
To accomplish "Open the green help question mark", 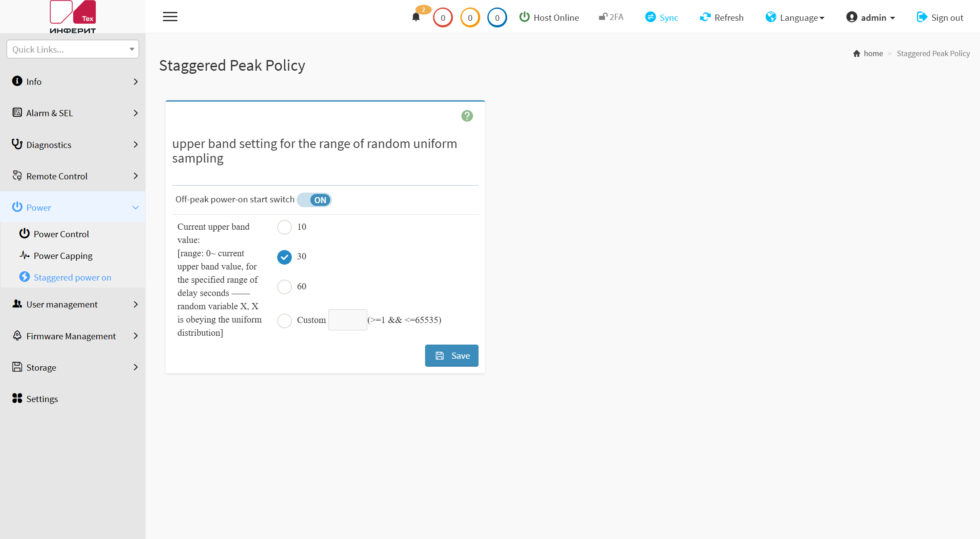I will (467, 116).
